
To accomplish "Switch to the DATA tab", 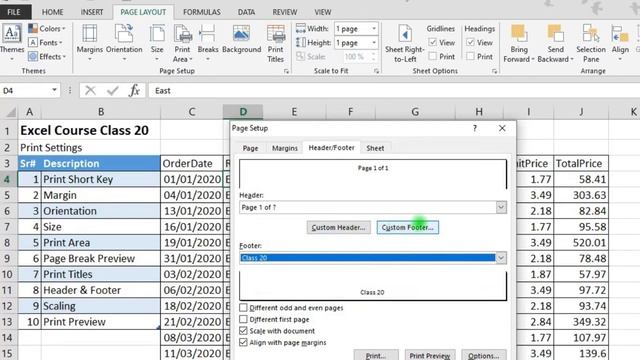I will click(246, 12).
